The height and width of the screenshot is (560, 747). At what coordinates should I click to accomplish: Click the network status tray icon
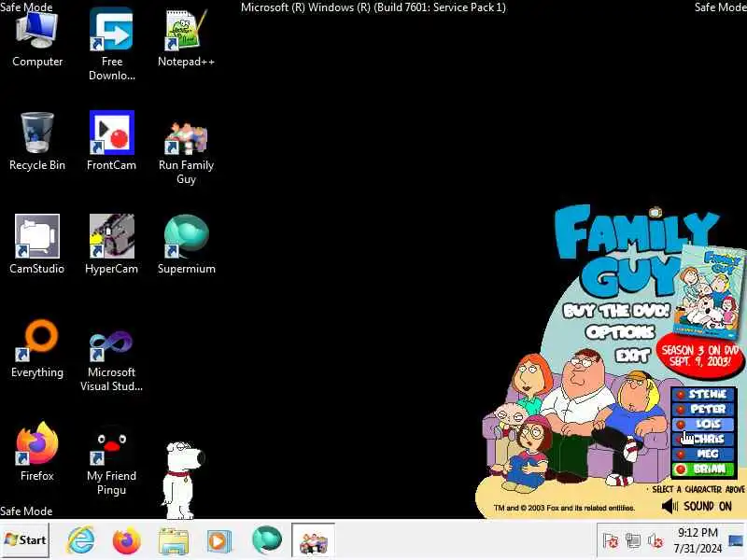[x=633, y=540]
